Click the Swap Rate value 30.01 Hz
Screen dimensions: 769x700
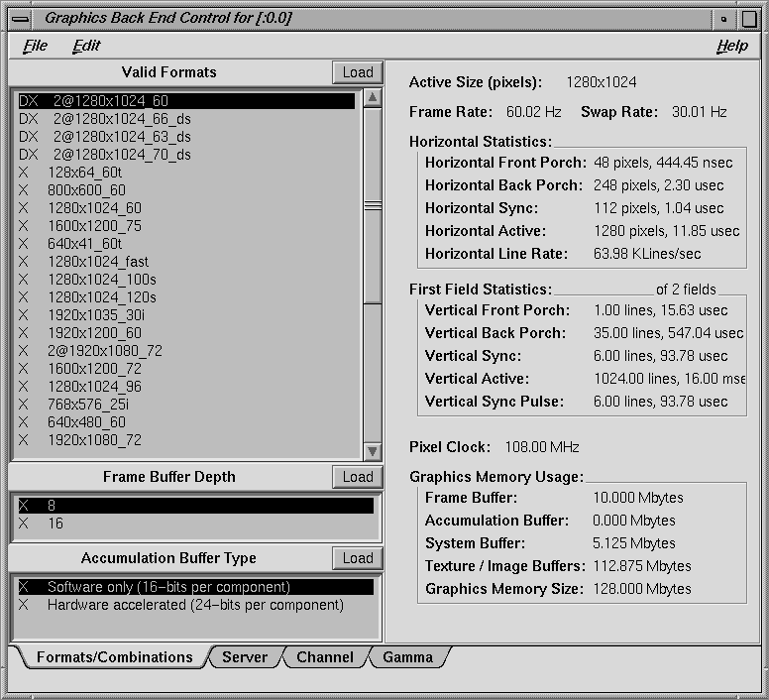(x=700, y=112)
